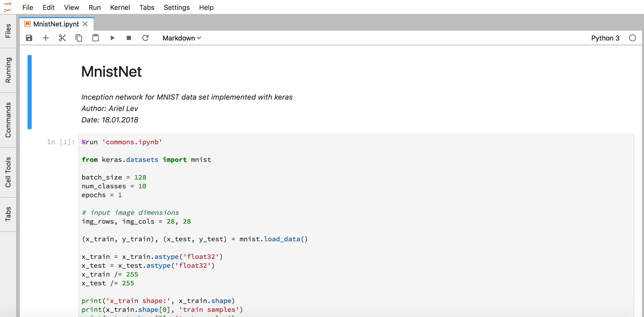This screenshot has width=644, height=317.
Task: Open the Files sidebar panel
Action: (x=8, y=31)
